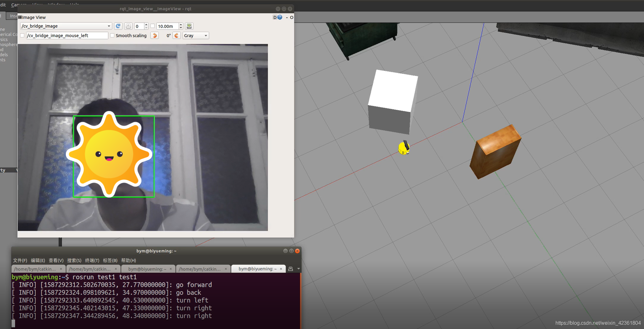Close the terminal window with red button

pyautogui.click(x=298, y=251)
